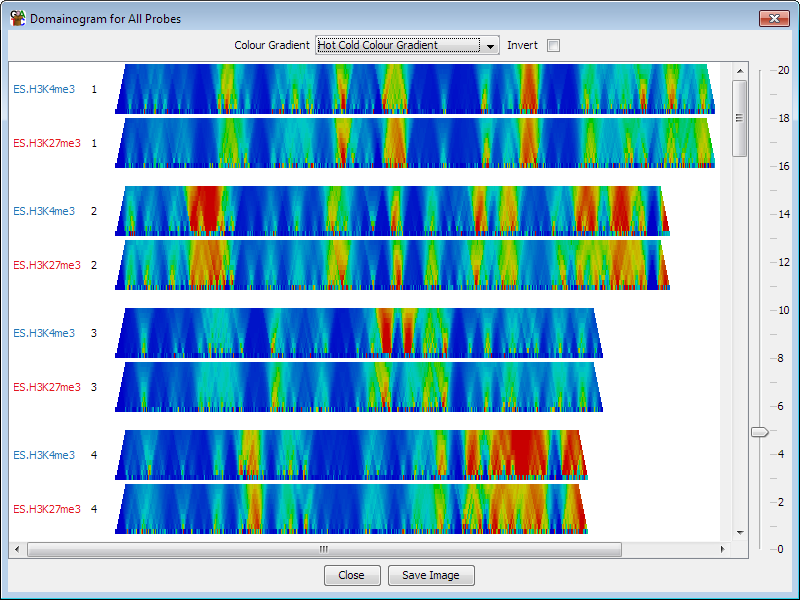The width and height of the screenshot is (800, 600).
Task: Click the Colour Gradient dropdown arrow
Action: click(x=490, y=46)
